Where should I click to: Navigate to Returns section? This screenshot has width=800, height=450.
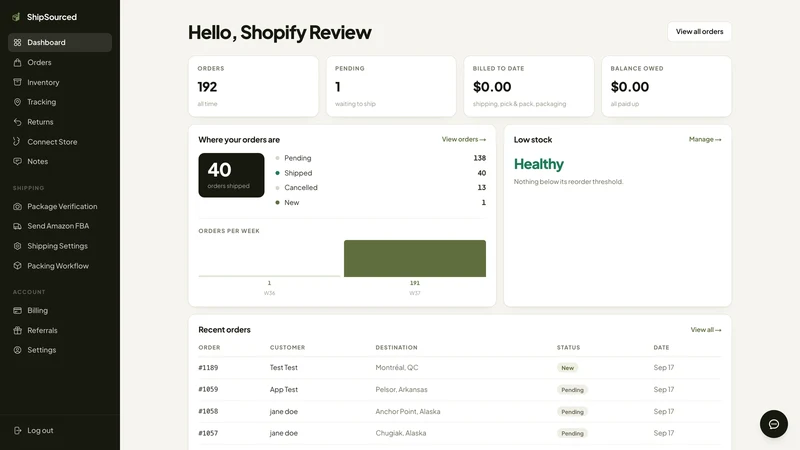tap(60, 122)
